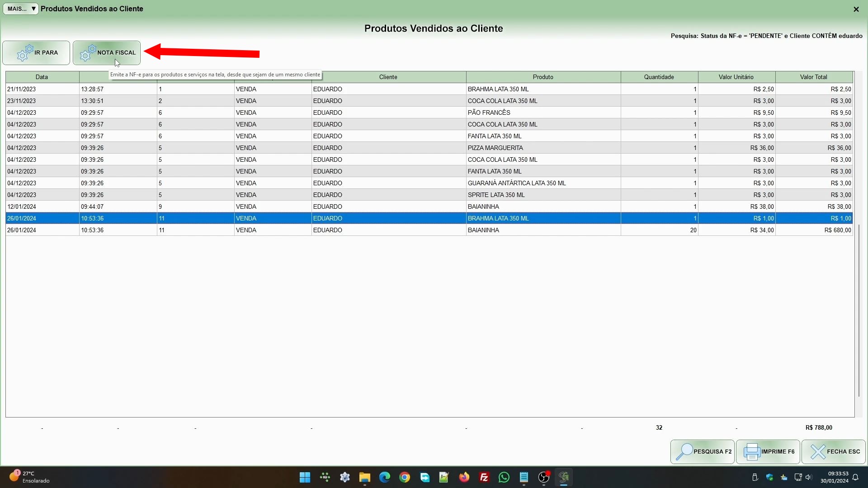The width and height of the screenshot is (868, 488).
Task: Launch Firefox from the taskbar
Action: (464, 477)
